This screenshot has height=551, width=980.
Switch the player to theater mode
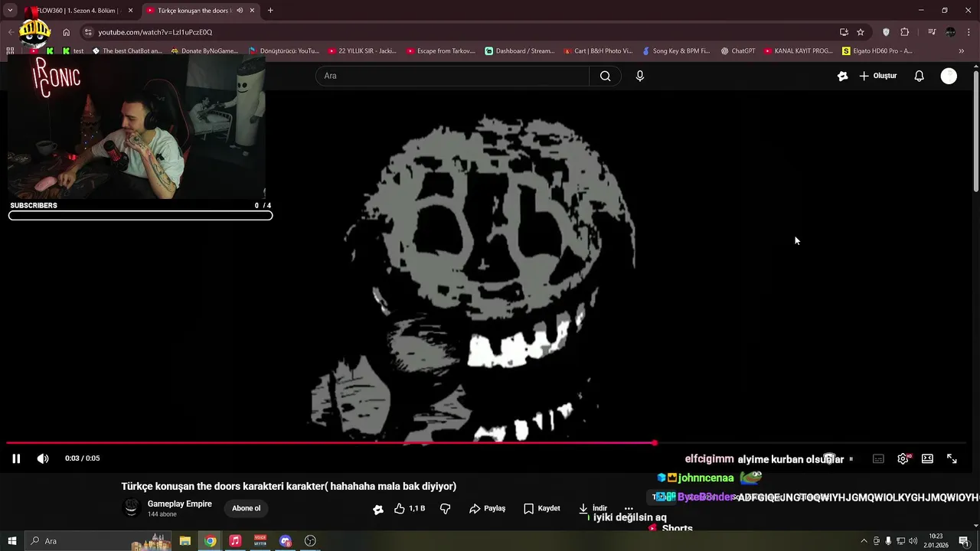[927, 458]
